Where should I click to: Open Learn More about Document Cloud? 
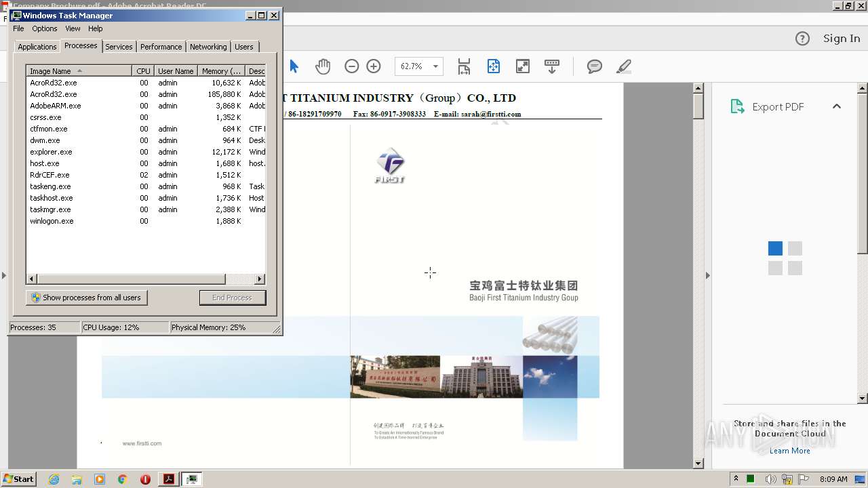(790, 451)
